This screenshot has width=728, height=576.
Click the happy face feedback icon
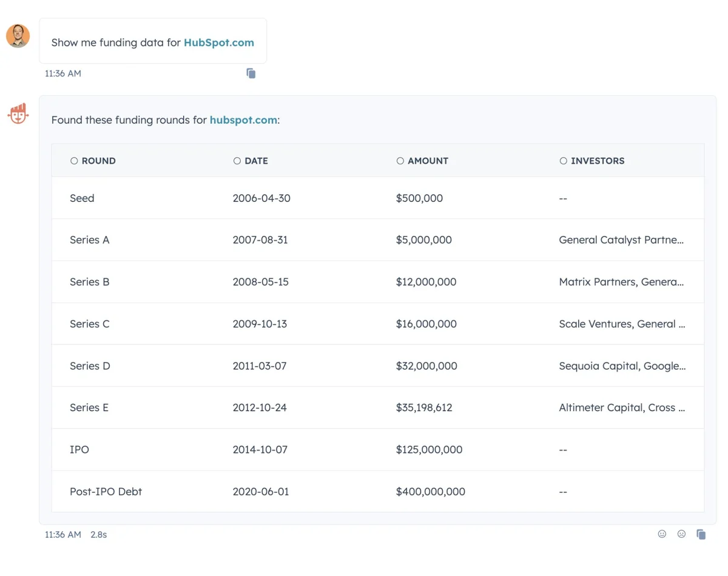coord(662,534)
